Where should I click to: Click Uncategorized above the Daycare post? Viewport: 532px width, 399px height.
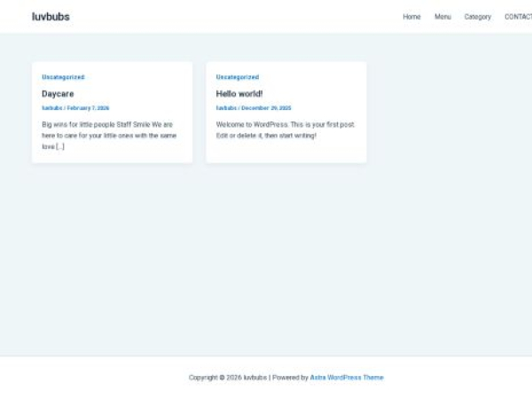pos(63,77)
